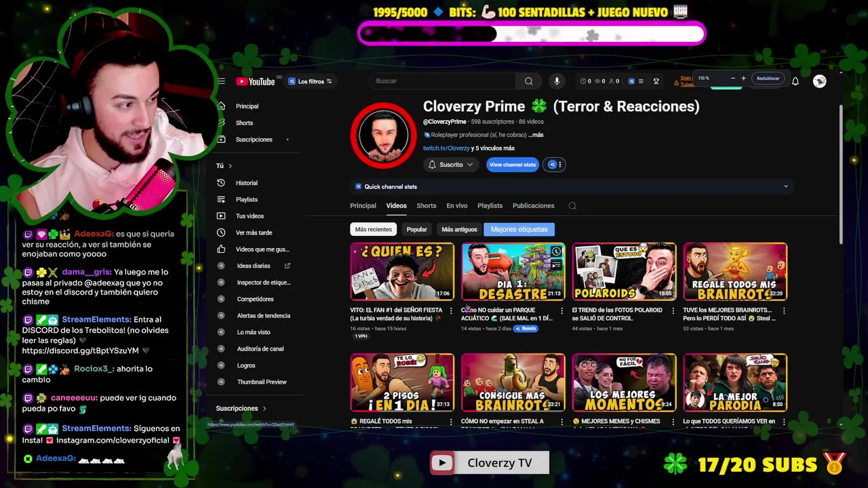Expand channel description with ...más
The width and height of the screenshot is (868, 488).
[x=536, y=135]
